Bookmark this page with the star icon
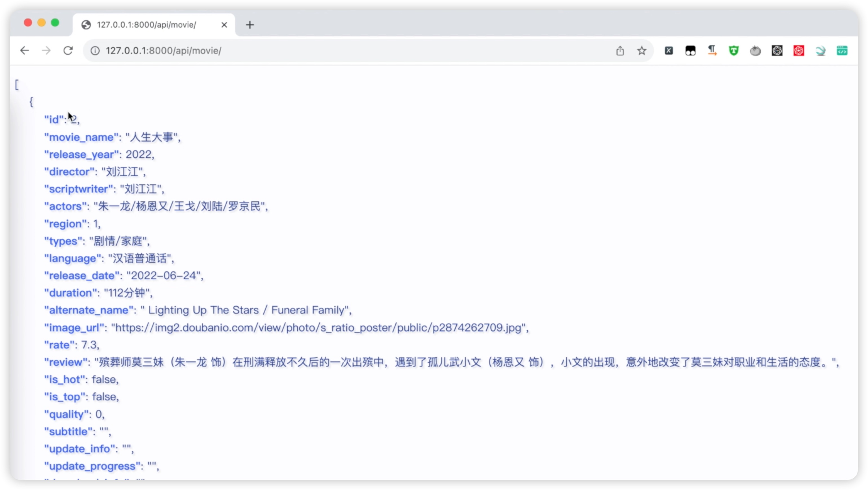 642,51
